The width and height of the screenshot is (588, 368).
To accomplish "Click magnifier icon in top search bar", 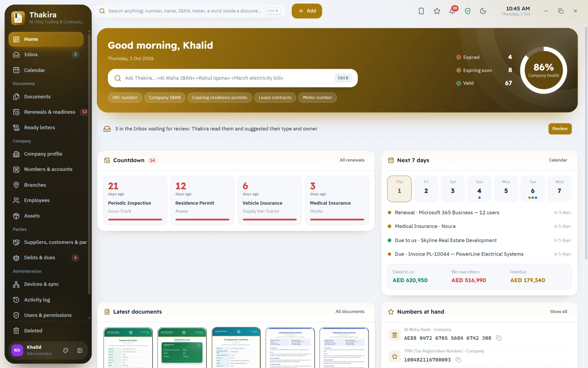I will [x=102, y=11].
